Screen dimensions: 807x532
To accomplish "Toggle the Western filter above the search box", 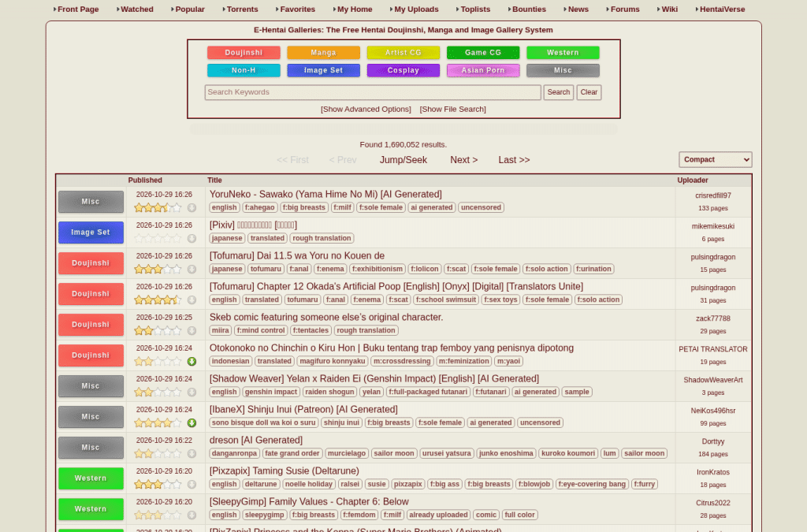I will click(x=563, y=53).
